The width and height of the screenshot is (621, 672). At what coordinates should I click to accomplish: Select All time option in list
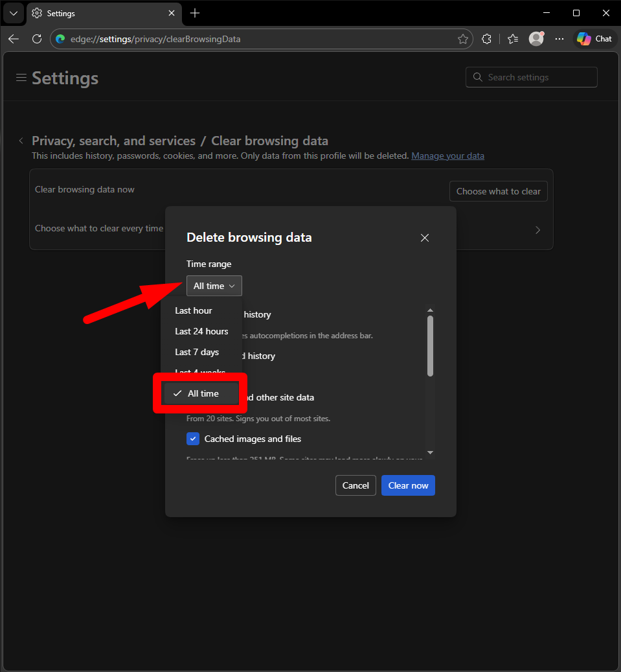(x=201, y=393)
